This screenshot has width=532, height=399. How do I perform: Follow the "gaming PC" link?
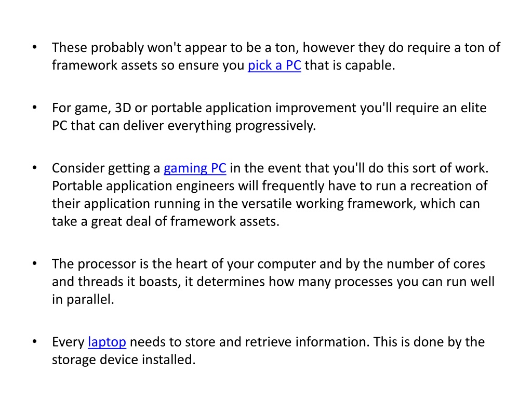click(x=195, y=168)
